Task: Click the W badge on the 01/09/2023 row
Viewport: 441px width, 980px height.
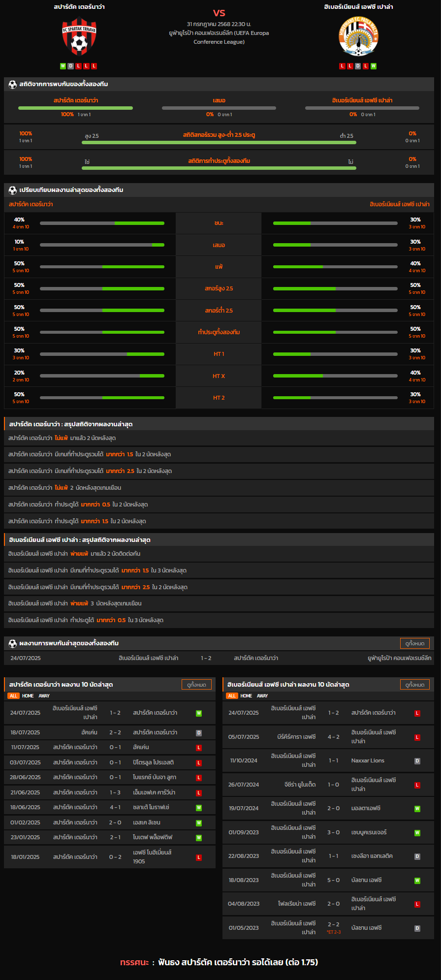Action: tap(417, 833)
